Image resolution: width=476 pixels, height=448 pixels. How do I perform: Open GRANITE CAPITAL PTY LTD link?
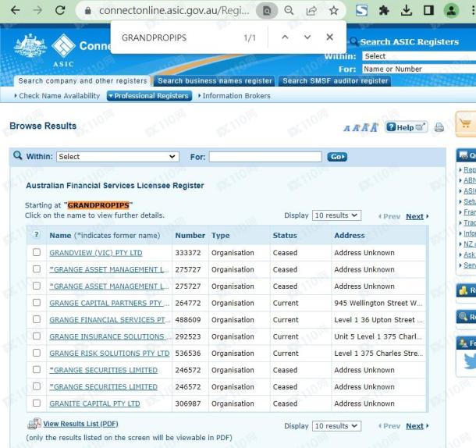pos(94,404)
